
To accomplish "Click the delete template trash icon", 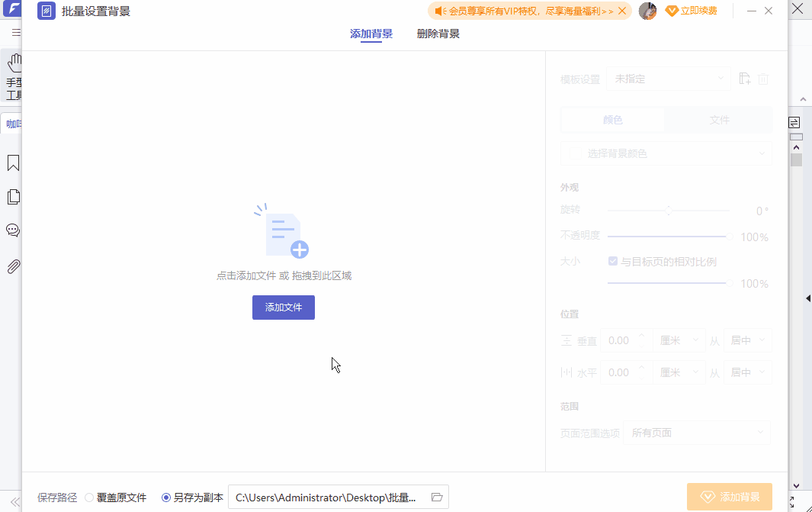I will pos(762,79).
